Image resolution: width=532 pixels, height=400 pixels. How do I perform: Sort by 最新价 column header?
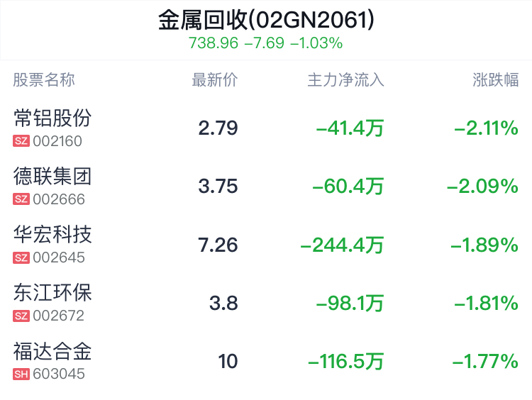click(215, 80)
